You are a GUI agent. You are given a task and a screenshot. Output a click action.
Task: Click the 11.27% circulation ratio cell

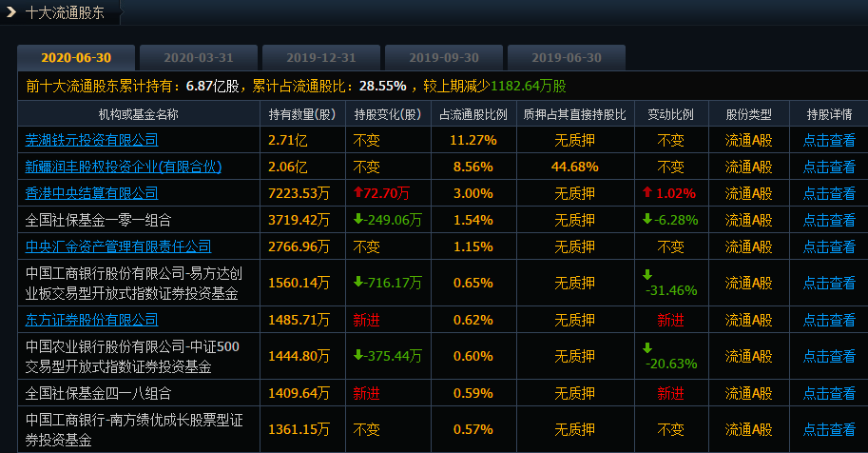point(473,140)
